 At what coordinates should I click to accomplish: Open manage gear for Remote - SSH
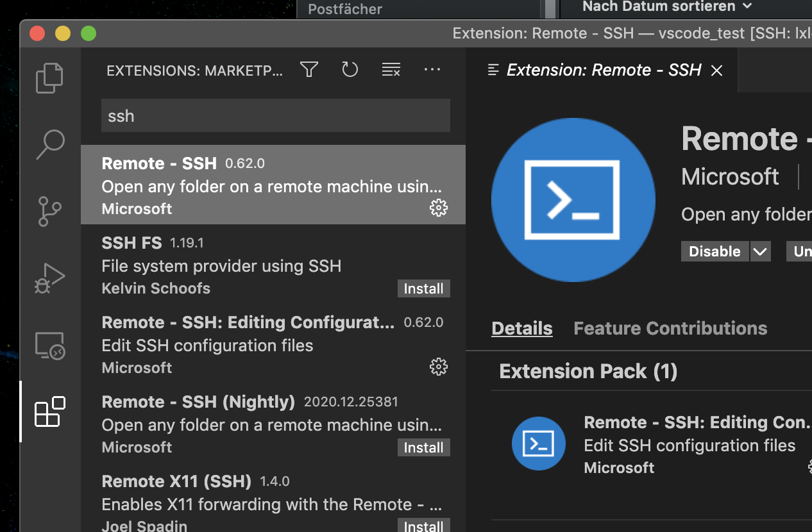tap(439, 208)
